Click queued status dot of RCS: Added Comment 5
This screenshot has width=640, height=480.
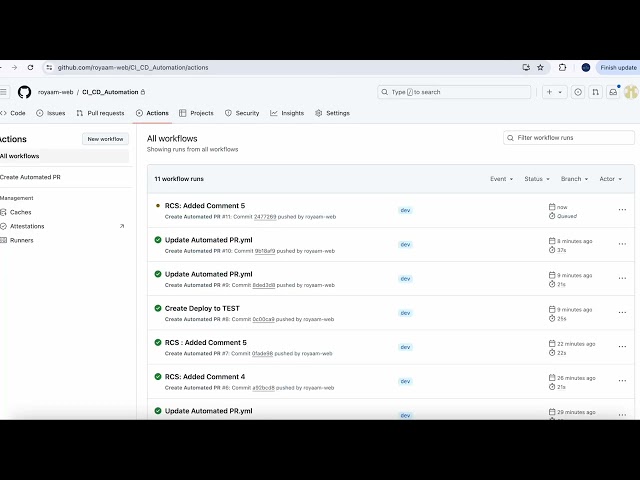pyautogui.click(x=158, y=206)
